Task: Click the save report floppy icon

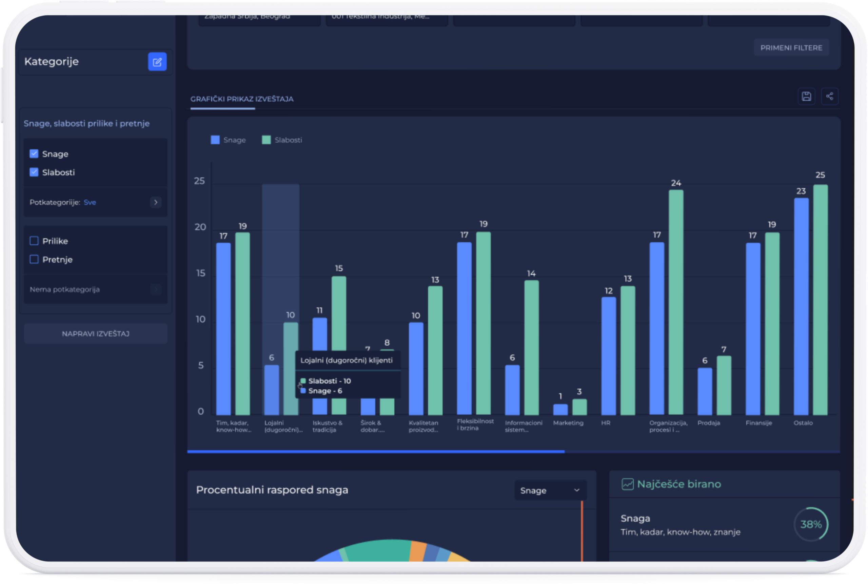Action: tap(806, 96)
